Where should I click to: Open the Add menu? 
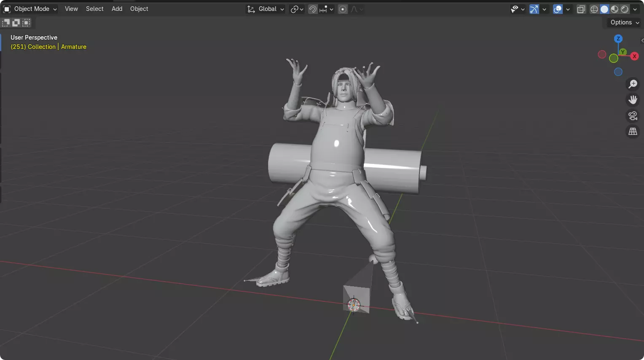pyautogui.click(x=117, y=9)
